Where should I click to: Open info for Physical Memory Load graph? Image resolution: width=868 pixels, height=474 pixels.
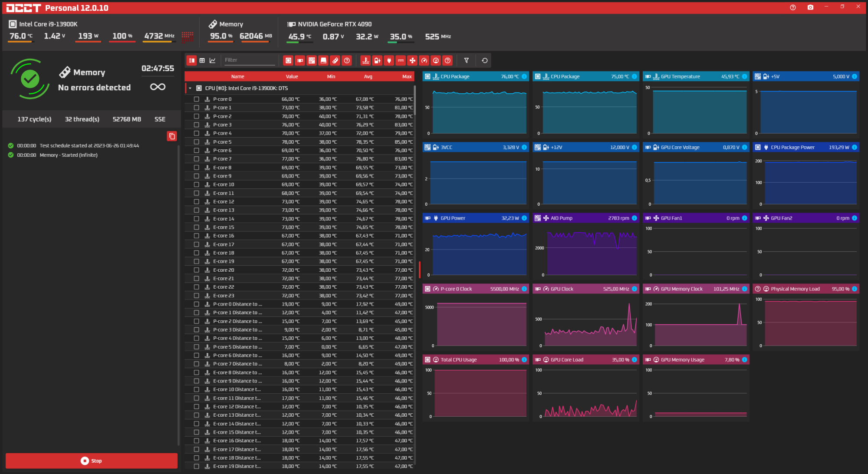855,289
